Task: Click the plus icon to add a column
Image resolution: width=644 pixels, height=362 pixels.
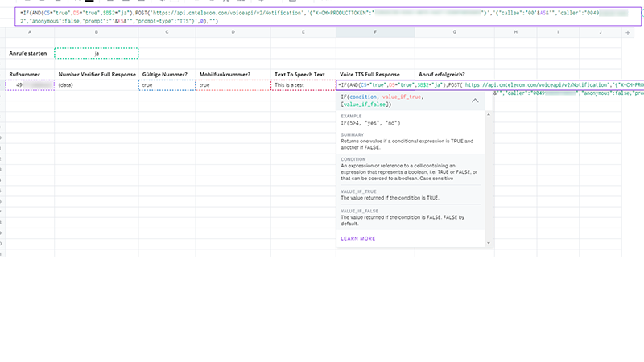Action: coord(628,32)
